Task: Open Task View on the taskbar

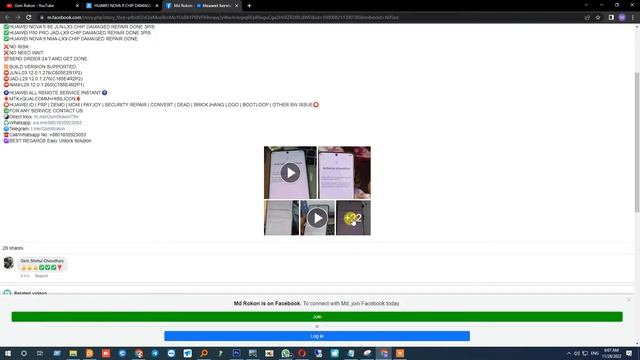Action: pos(40,353)
